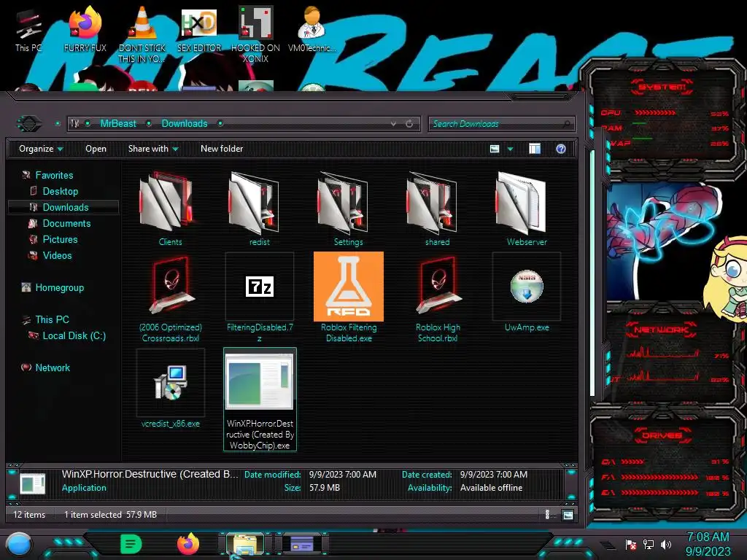
Task: Click the Start orb button
Action: click(x=19, y=544)
